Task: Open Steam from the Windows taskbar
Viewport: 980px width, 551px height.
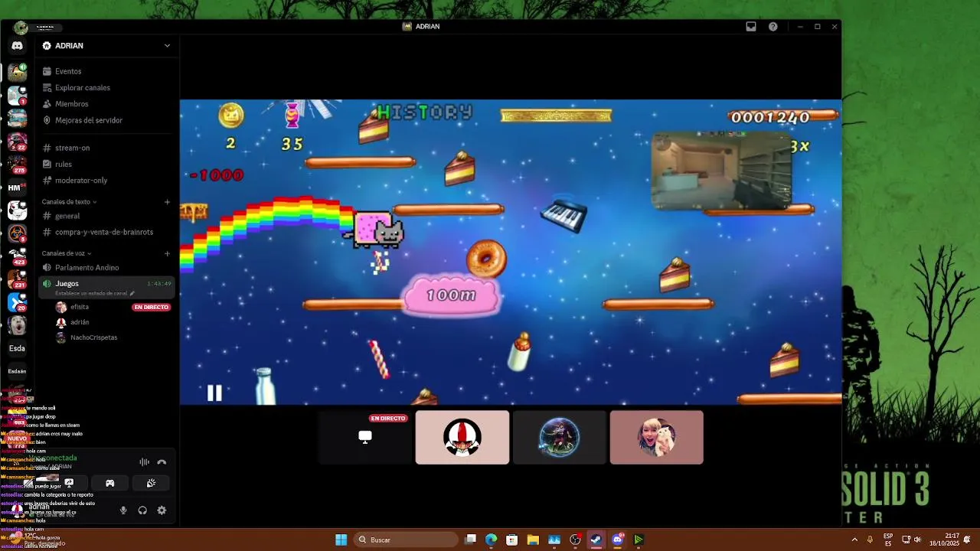Action: tap(596, 540)
